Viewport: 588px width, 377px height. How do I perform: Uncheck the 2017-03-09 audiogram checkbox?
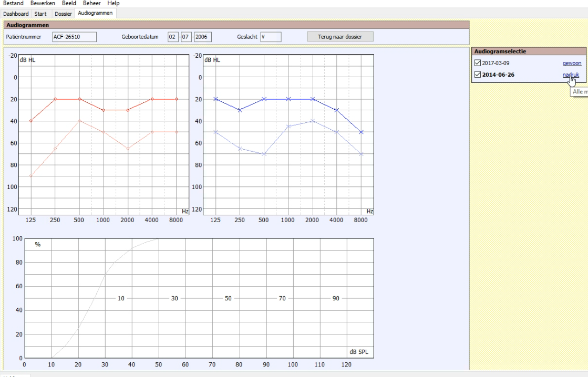[477, 64]
